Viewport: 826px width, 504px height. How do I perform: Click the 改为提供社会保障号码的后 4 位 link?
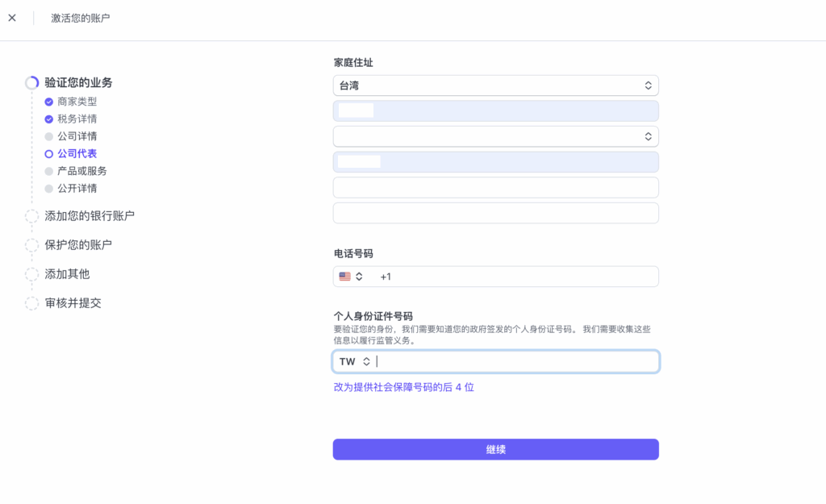click(403, 387)
